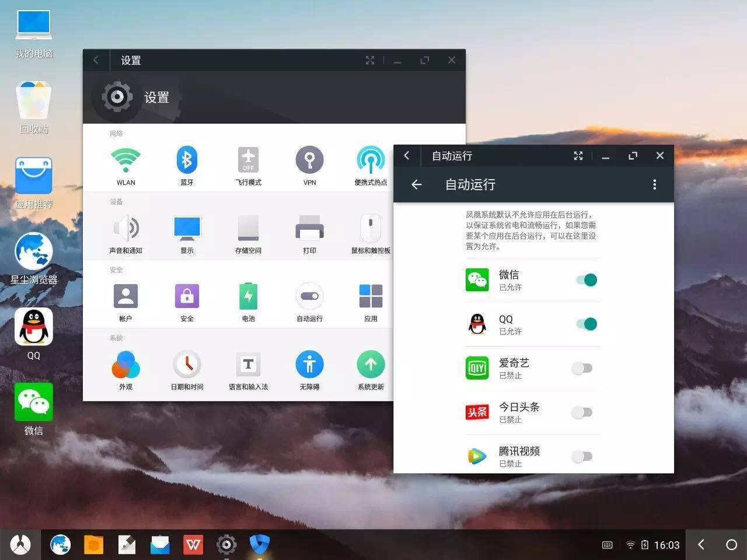
Task: Switch to Settings gear in the taskbar
Action: pos(226,545)
